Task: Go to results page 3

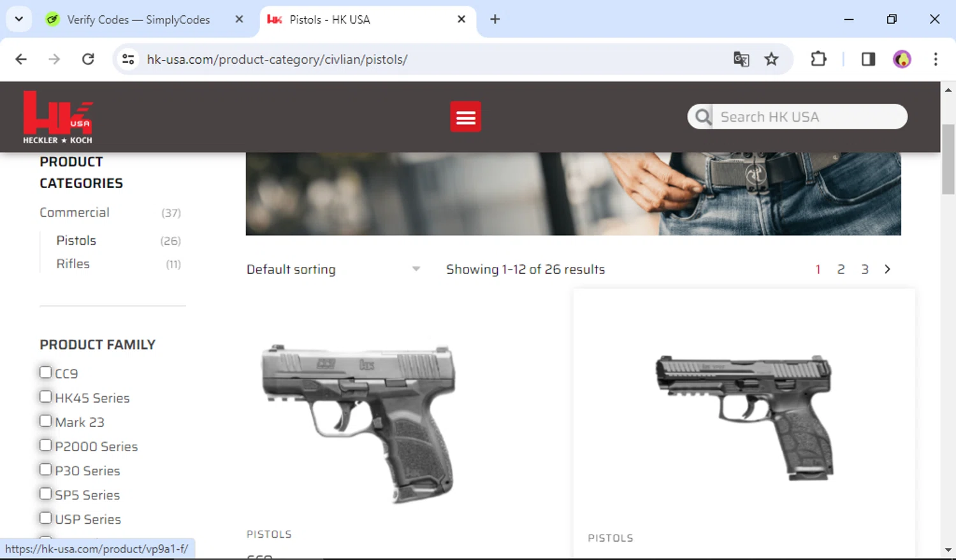Action: coord(864,269)
